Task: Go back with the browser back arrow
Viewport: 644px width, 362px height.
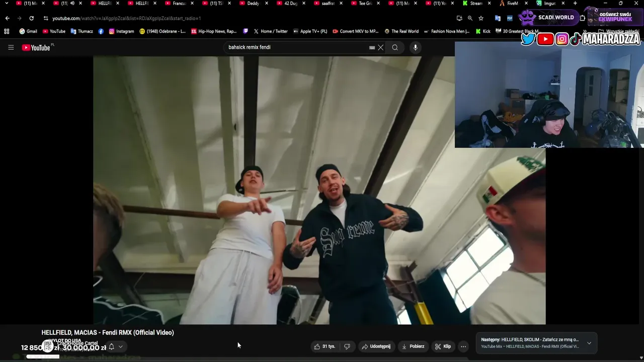Action: point(7,18)
